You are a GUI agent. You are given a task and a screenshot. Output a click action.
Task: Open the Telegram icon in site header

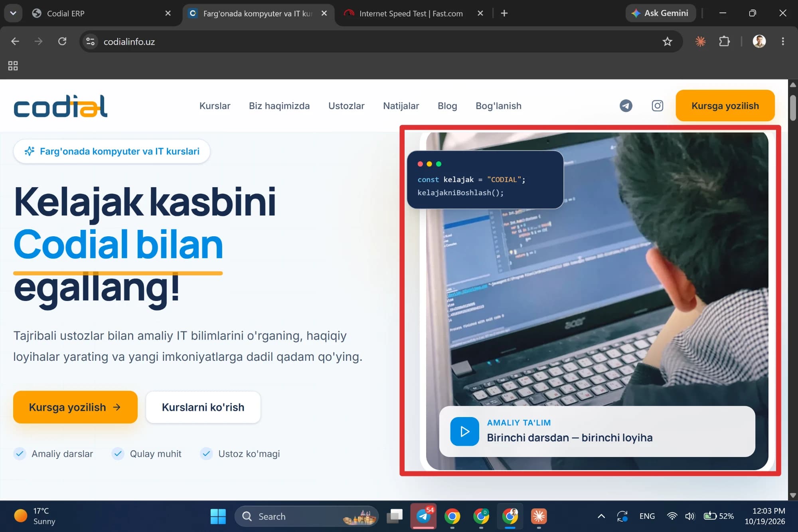(626, 106)
